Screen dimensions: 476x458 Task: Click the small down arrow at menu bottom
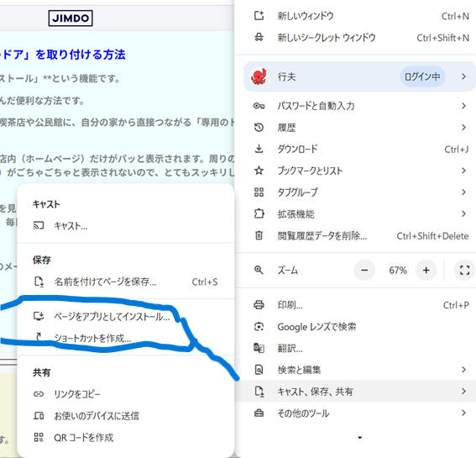click(360, 437)
